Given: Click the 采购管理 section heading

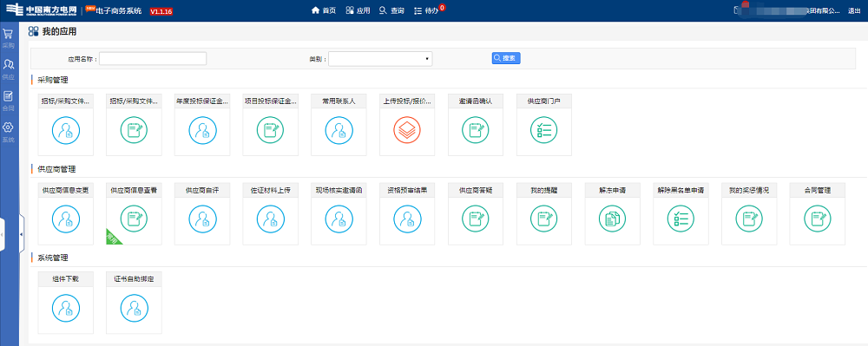Looking at the screenshot, I should click(53, 80).
